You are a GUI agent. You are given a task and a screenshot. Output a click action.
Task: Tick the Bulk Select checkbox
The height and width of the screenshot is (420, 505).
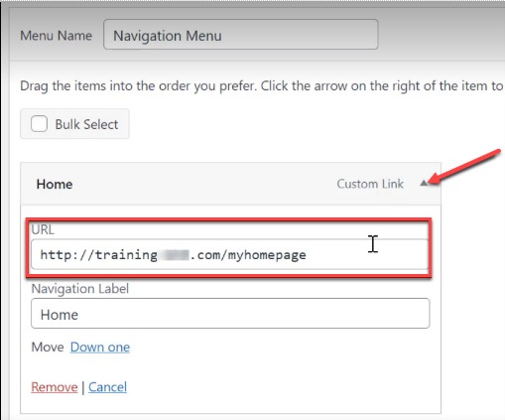(39, 124)
